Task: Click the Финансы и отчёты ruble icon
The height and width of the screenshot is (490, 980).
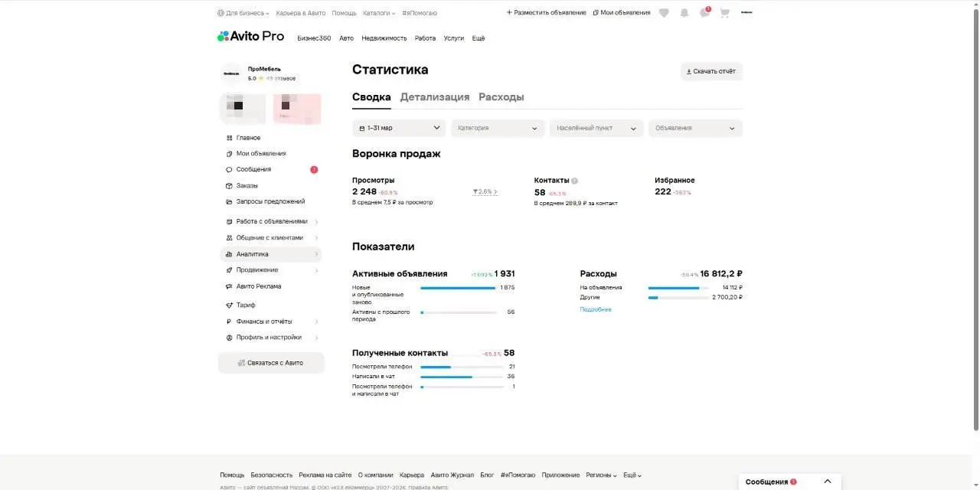Action: point(229,322)
